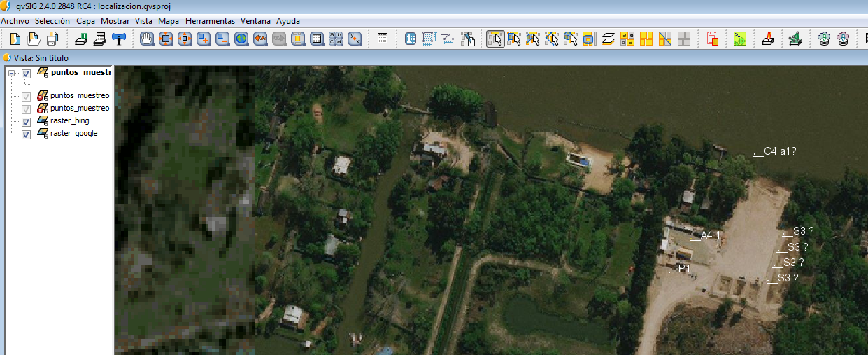This screenshot has height=355, width=868.
Task: Uncheck the top puntos_muestreo layer checkbox
Action: [27, 73]
